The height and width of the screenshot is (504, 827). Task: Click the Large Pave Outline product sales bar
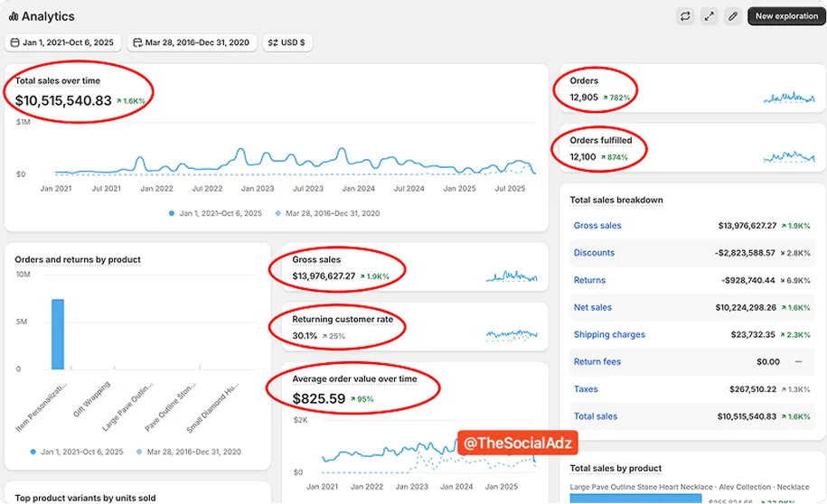pyautogui.click(x=635, y=499)
